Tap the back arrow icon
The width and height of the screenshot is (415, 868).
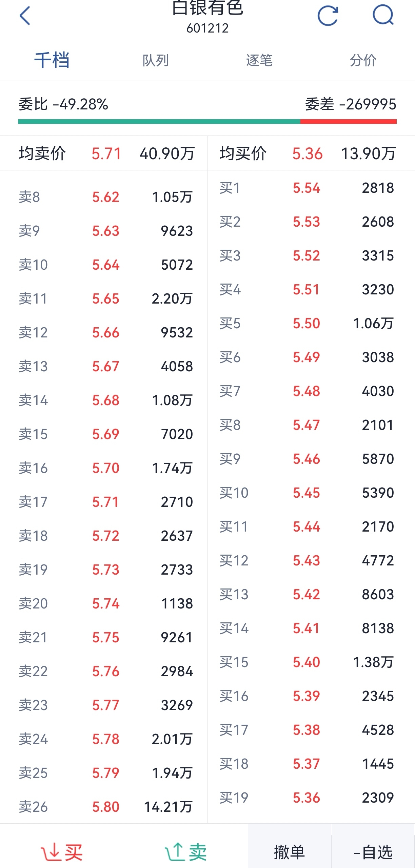click(25, 16)
